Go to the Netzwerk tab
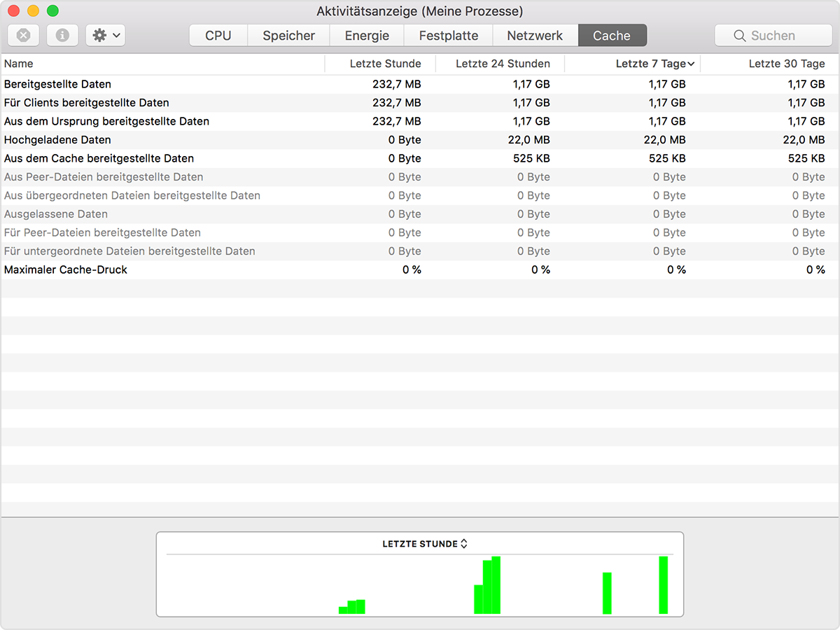Viewport: 840px width, 630px height. pos(535,36)
